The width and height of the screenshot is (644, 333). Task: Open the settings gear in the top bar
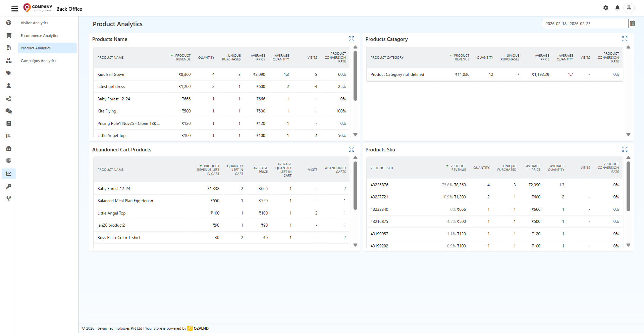[x=606, y=8]
